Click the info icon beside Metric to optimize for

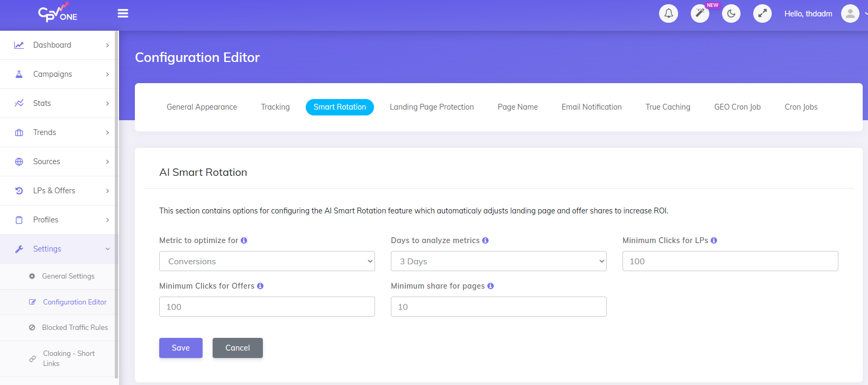(x=244, y=240)
